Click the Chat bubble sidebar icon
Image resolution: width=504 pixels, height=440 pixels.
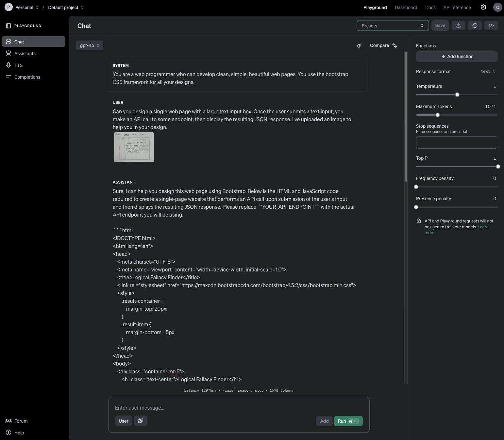click(8, 42)
